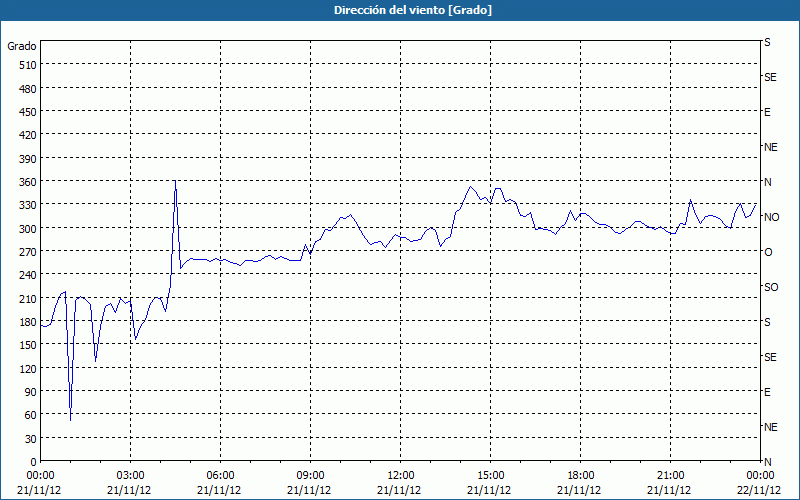Select the 'O' compass label at 270 level
Viewport: 800px width, 500px height.
click(768, 252)
